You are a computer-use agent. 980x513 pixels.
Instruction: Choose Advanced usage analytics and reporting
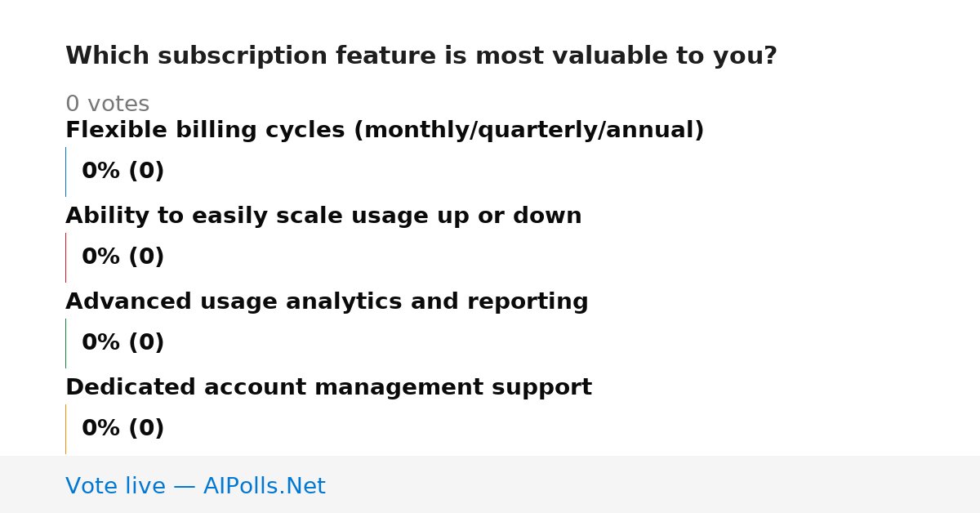pos(327,302)
